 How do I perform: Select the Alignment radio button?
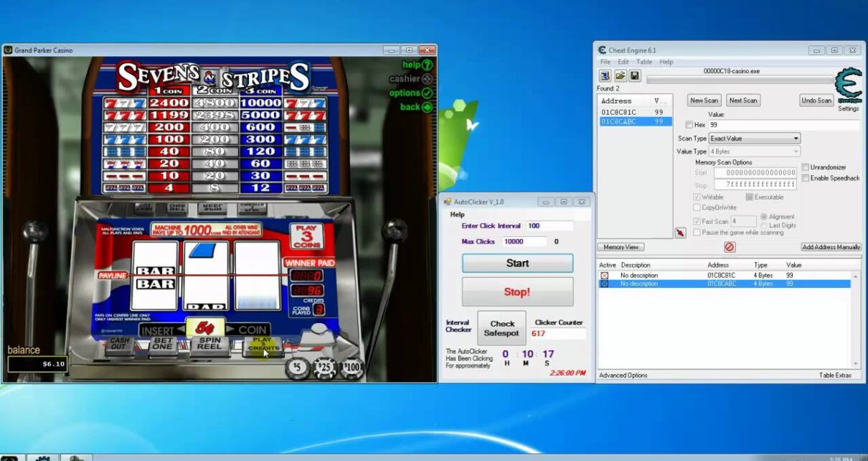click(764, 217)
